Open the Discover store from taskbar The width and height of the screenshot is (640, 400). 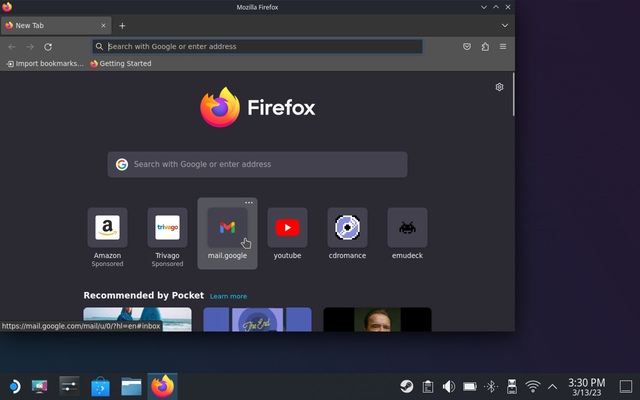pyautogui.click(x=100, y=386)
